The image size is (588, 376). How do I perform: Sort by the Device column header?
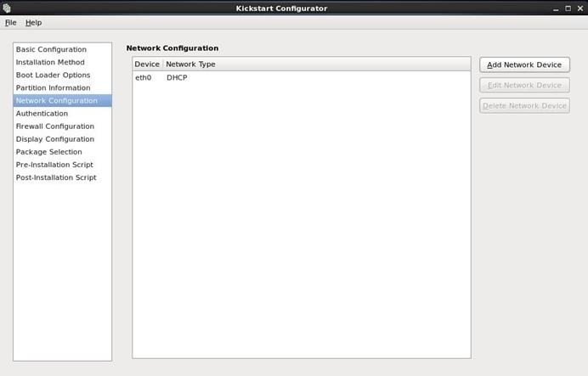click(147, 64)
